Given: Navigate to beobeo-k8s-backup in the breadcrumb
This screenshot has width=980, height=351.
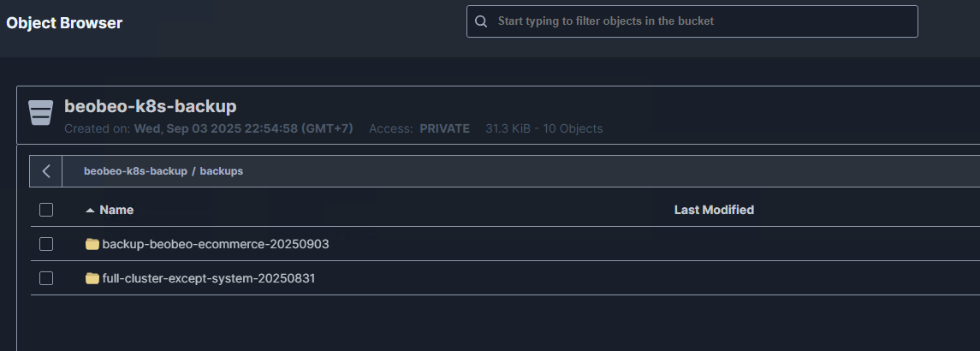Looking at the screenshot, I should tap(135, 171).
